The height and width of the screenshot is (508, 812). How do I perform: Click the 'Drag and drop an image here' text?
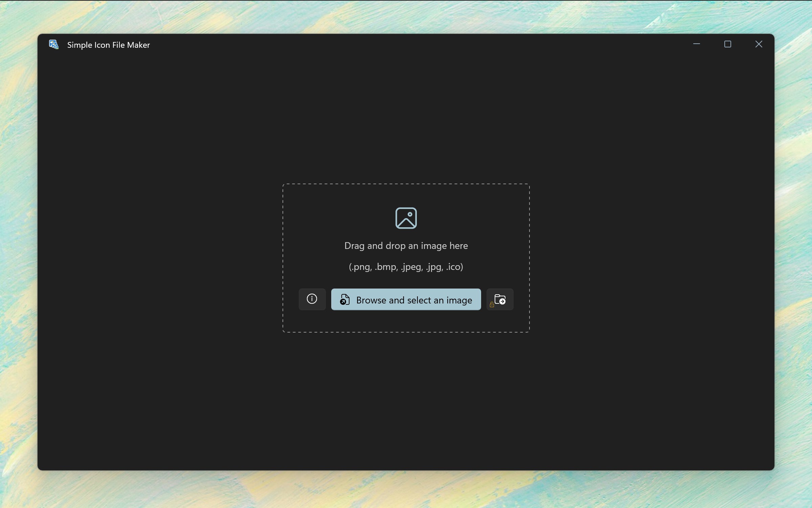click(406, 246)
